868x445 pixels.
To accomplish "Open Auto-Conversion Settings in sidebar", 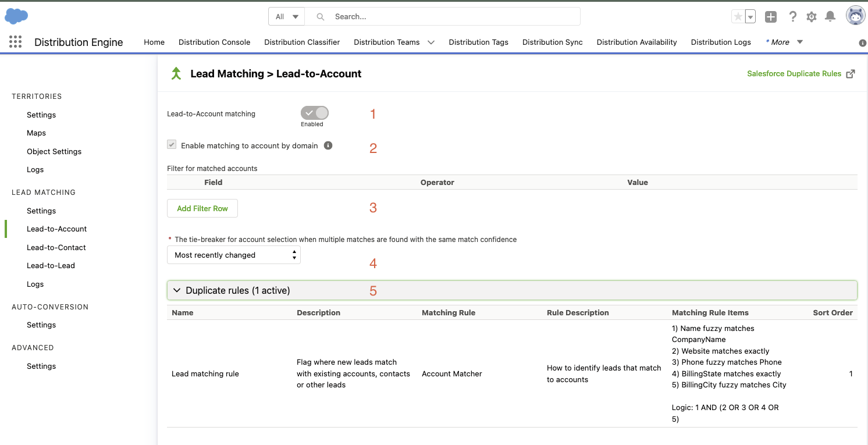I will tap(41, 325).
